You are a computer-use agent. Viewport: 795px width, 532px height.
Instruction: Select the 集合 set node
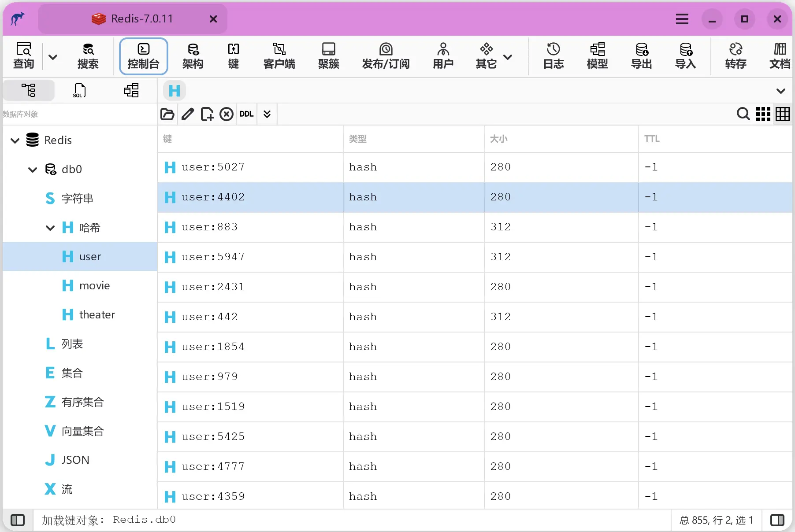click(80, 373)
